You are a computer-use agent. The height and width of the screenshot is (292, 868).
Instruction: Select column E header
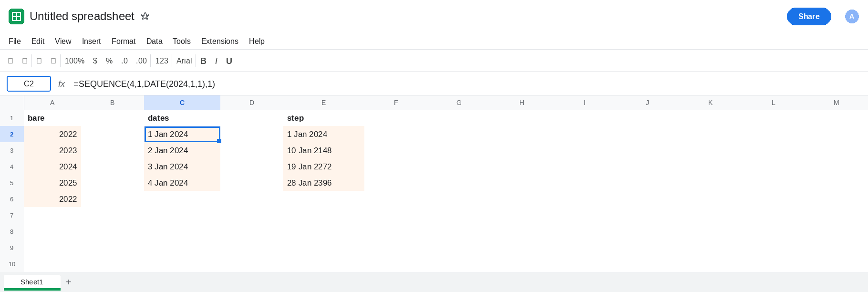pyautogui.click(x=324, y=103)
